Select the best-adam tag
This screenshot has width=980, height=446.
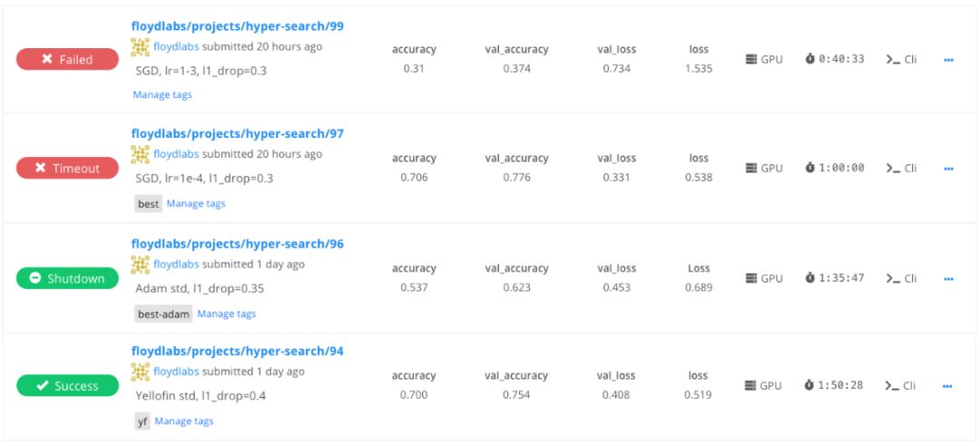click(x=163, y=313)
